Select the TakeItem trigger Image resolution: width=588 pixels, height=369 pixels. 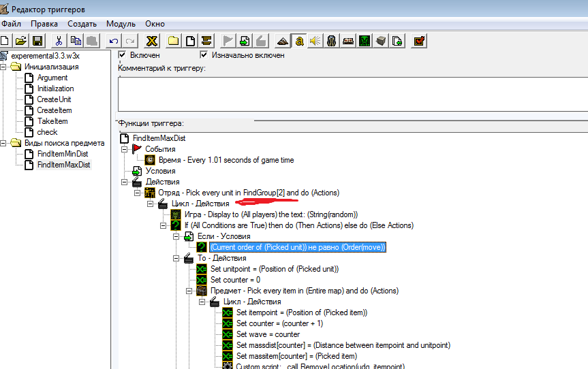pyautogui.click(x=52, y=121)
